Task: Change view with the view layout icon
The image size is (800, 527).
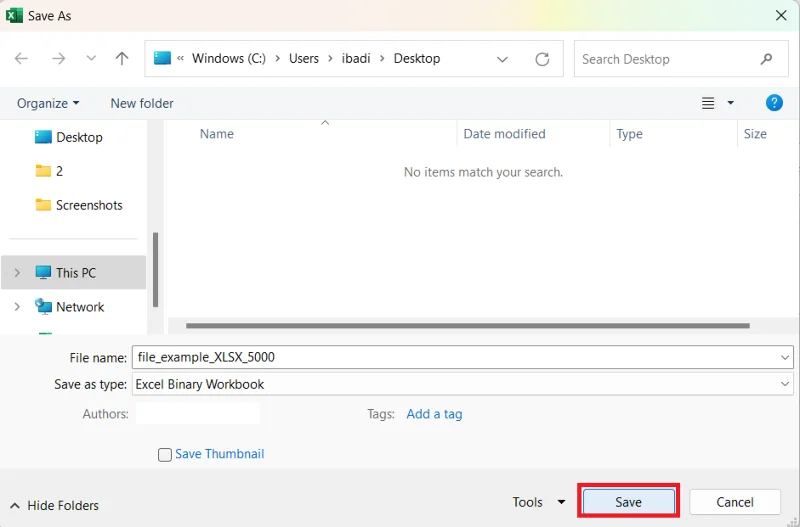Action: 708,103
